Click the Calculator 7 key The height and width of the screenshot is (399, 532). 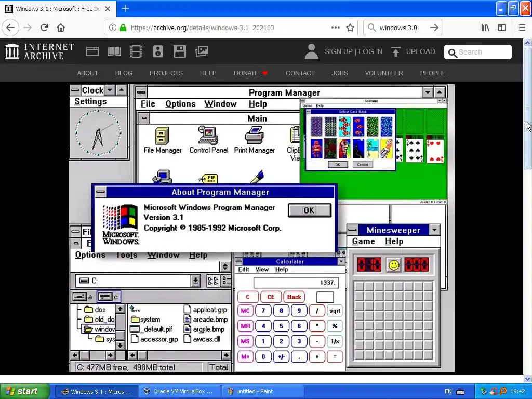point(263,311)
